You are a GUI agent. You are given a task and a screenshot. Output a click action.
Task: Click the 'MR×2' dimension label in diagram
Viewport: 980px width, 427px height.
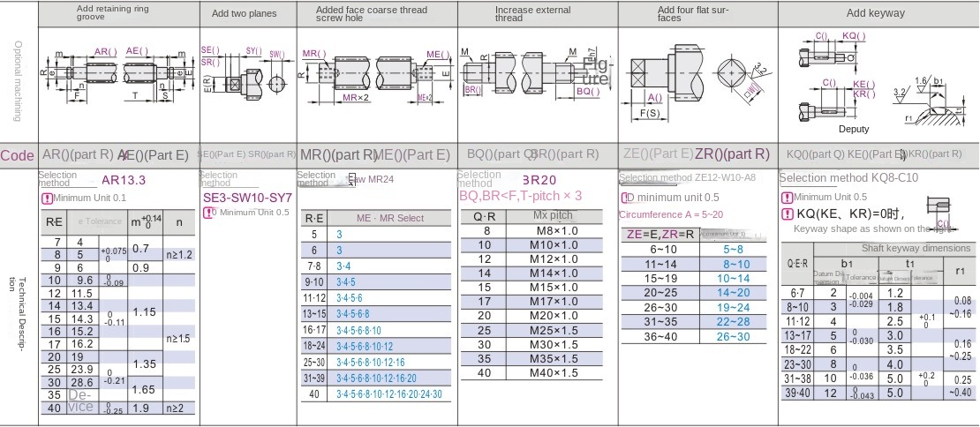[x=356, y=98]
